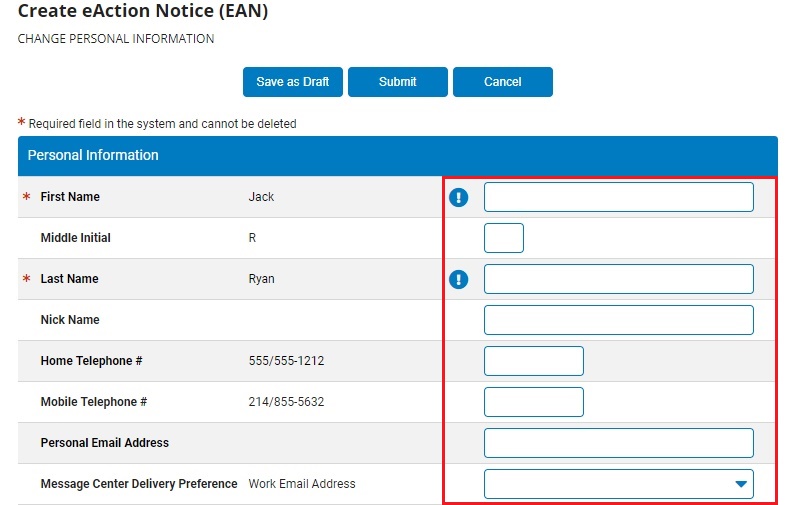
Task: Cancel the personal information change
Action: point(502,82)
